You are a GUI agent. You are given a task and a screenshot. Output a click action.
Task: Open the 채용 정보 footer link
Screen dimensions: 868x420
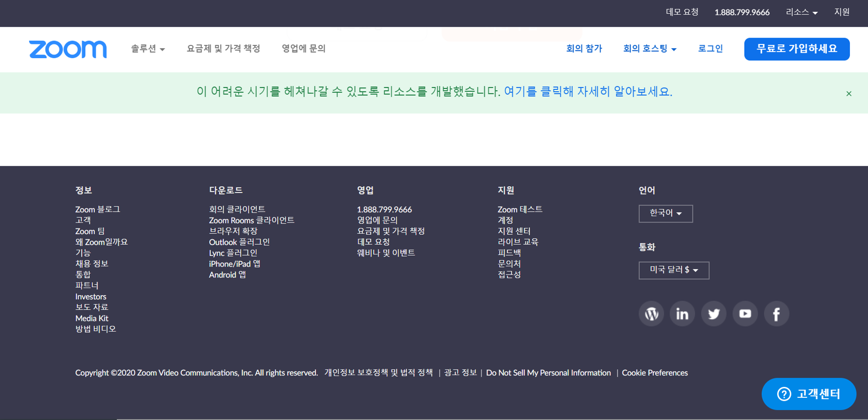tap(92, 264)
